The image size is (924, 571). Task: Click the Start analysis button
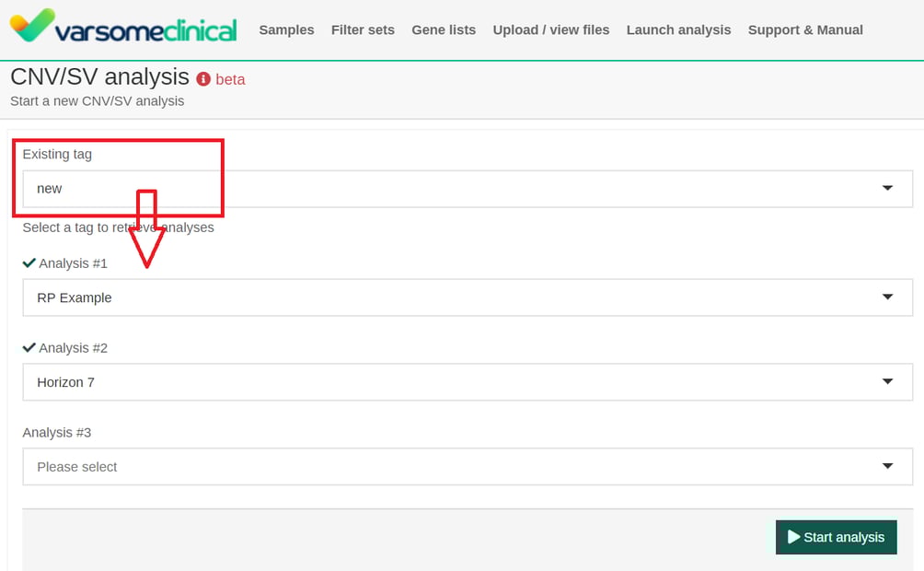836,537
